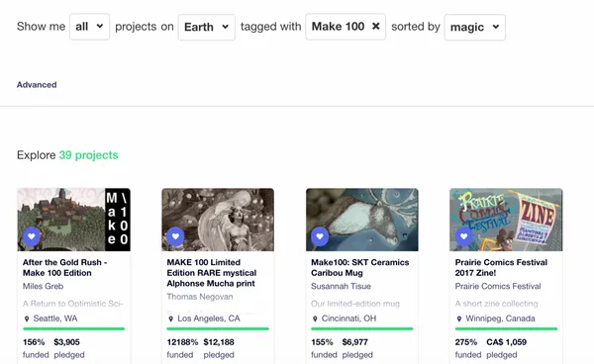The image size is (594, 364).
Task: Click the Cincinnati, OH location pin icon
Action: coord(315,318)
